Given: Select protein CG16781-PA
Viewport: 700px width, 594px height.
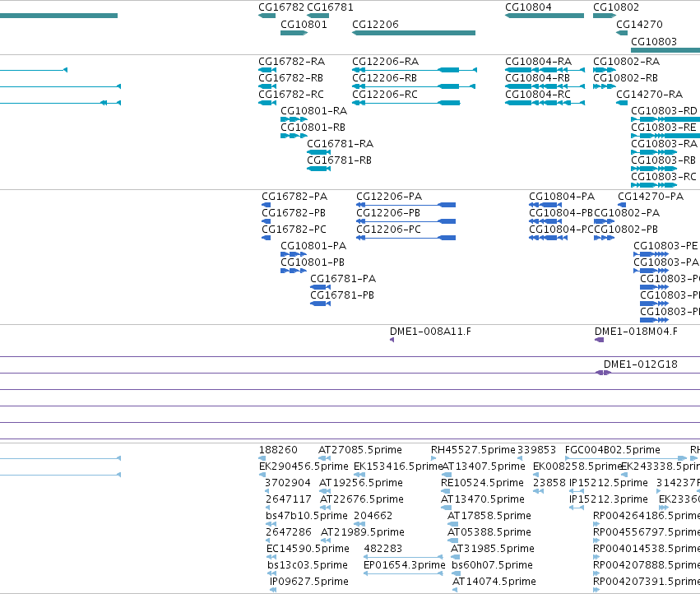Looking at the screenshot, I should pyautogui.click(x=343, y=279).
